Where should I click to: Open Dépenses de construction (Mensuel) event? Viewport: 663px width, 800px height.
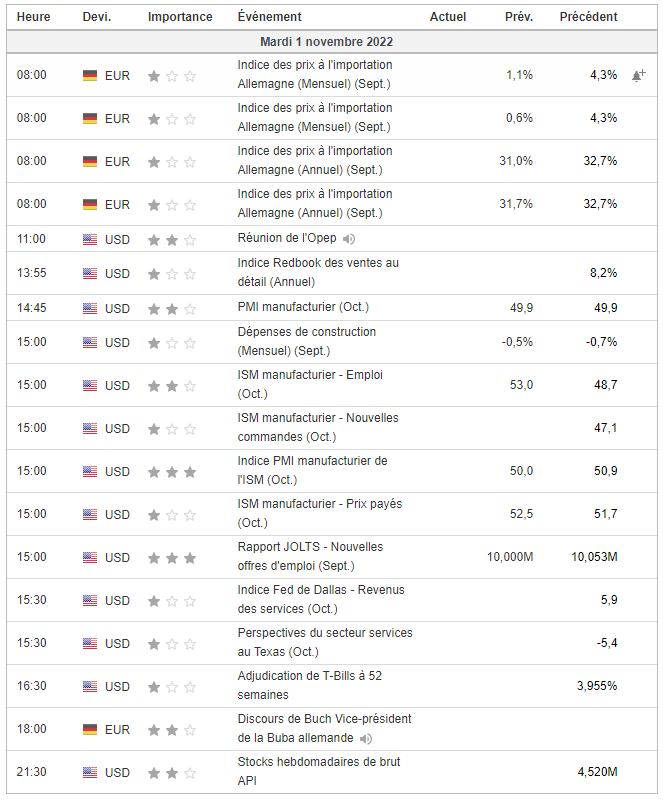coord(306,341)
